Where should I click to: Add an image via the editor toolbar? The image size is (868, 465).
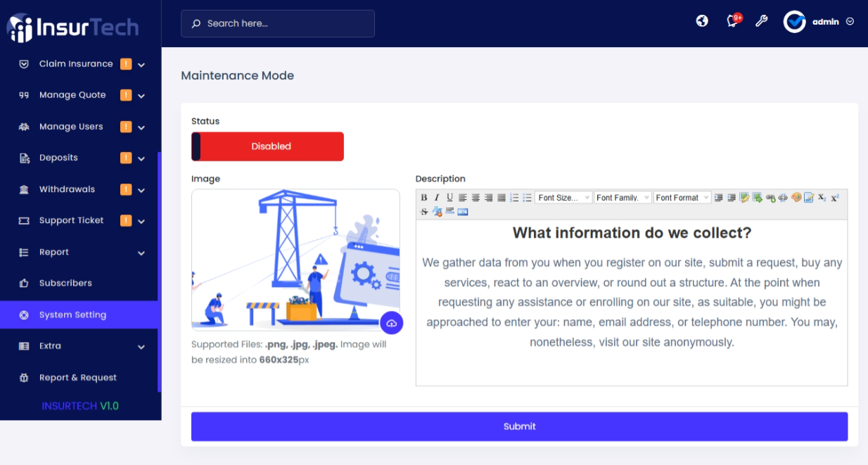tap(744, 198)
